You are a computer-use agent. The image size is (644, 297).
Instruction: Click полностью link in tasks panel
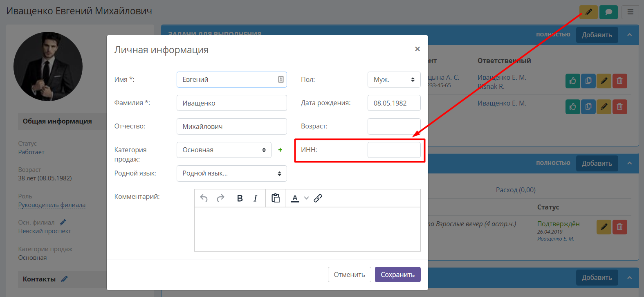click(553, 34)
